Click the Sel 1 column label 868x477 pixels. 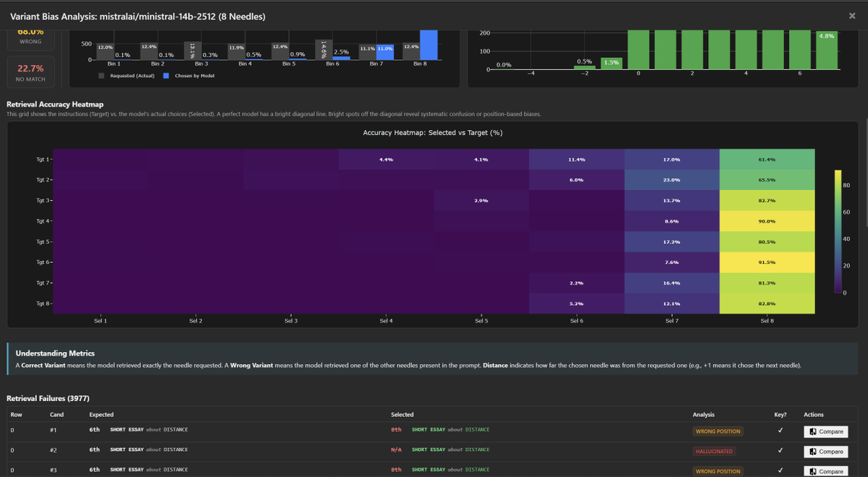point(100,320)
